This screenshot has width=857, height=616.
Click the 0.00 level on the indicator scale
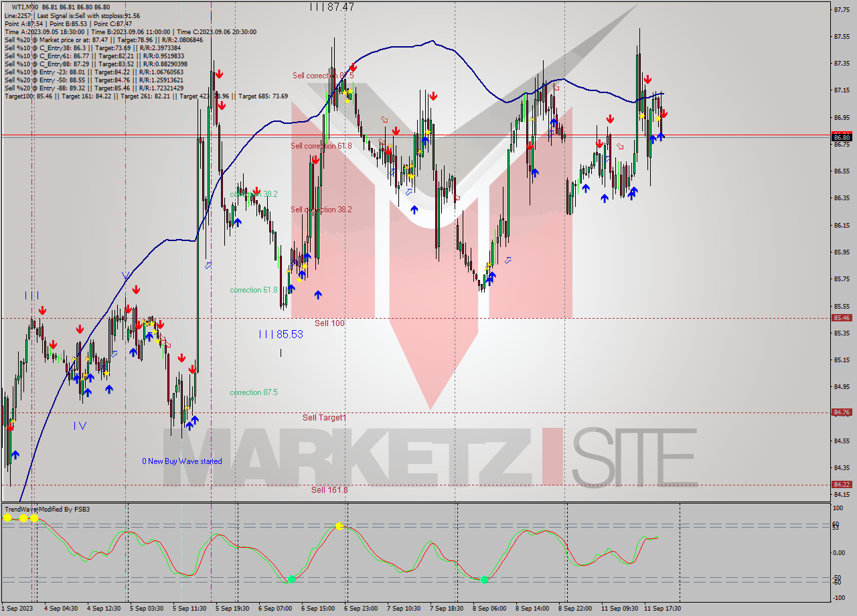(x=839, y=553)
